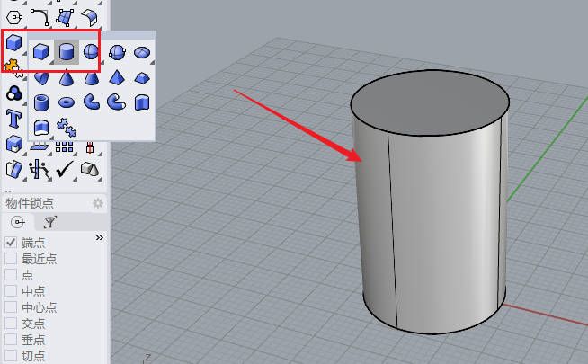
Task: Click the red dimension tool icon
Action: (x=90, y=147)
